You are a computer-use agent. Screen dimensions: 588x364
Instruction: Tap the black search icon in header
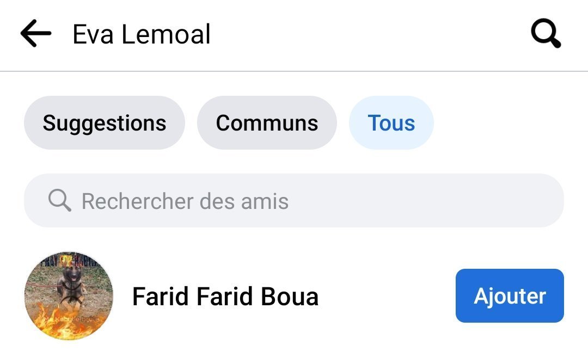546,34
